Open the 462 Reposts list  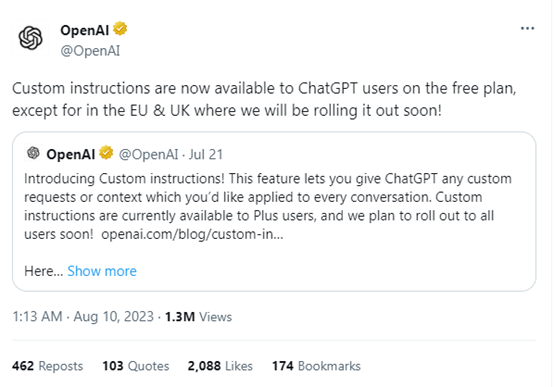click(47, 366)
